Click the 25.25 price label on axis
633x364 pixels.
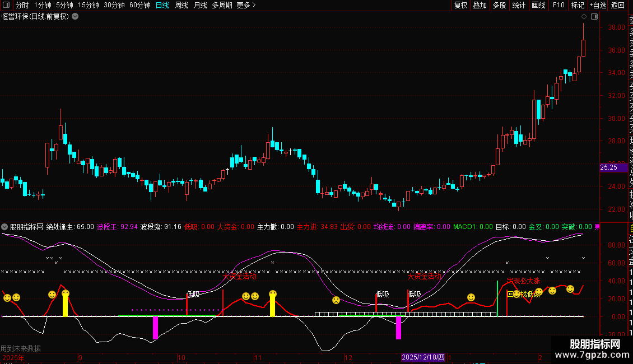coord(613,167)
